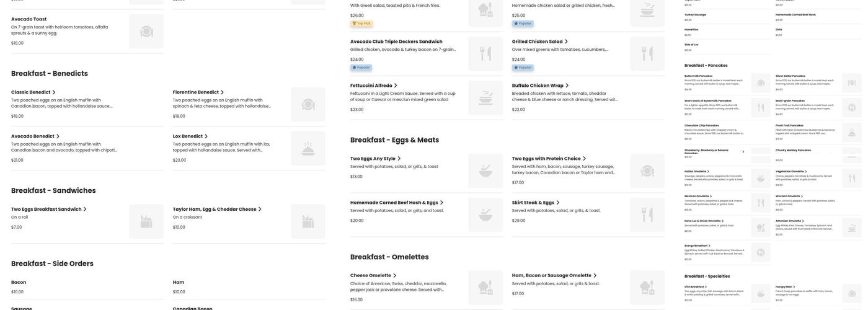Screen dimensions: 868x310
Task: Click the Top Pick badge under Greek salad item
Action: tap(361, 24)
